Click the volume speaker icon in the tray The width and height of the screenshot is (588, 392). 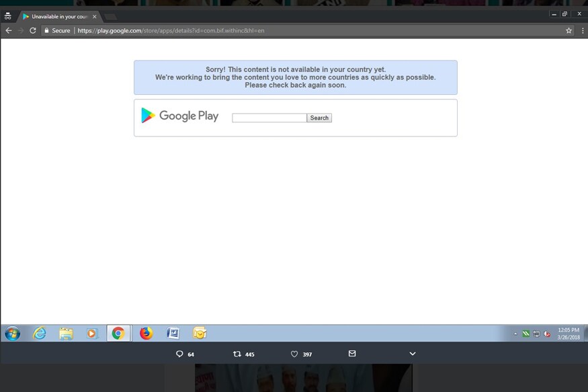point(547,334)
